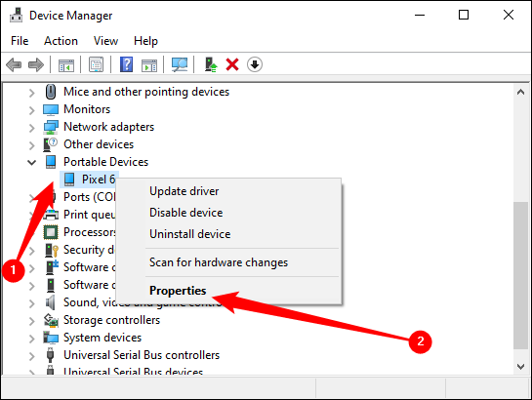Image resolution: width=532 pixels, height=400 pixels.
Task: Maximize the Device Manager window
Action: pyautogui.click(x=464, y=15)
